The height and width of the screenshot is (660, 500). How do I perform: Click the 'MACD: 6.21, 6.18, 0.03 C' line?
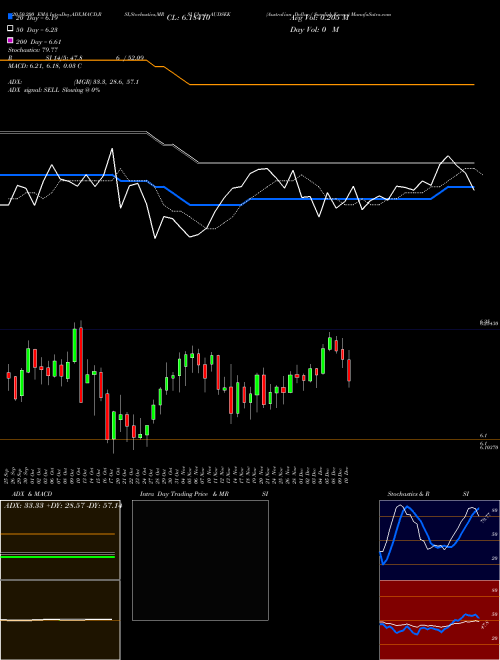[x=45, y=66]
